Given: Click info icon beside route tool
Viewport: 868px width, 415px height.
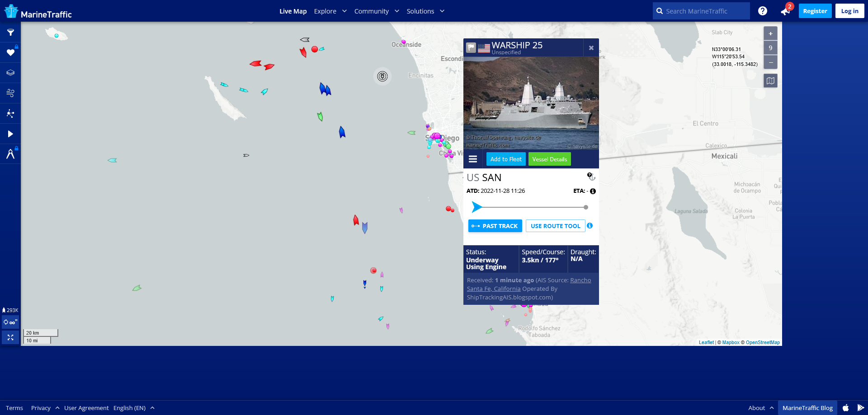Looking at the screenshot, I should tap(590, 226).
